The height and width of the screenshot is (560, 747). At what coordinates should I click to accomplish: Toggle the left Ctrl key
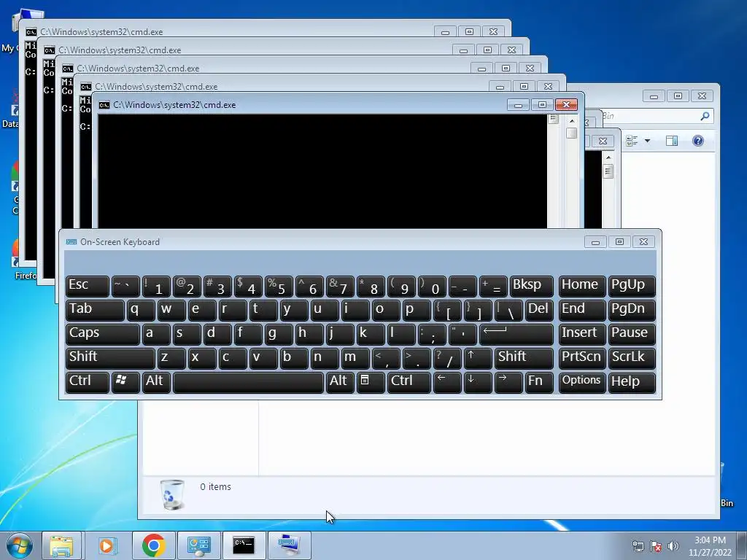point(88,383)
